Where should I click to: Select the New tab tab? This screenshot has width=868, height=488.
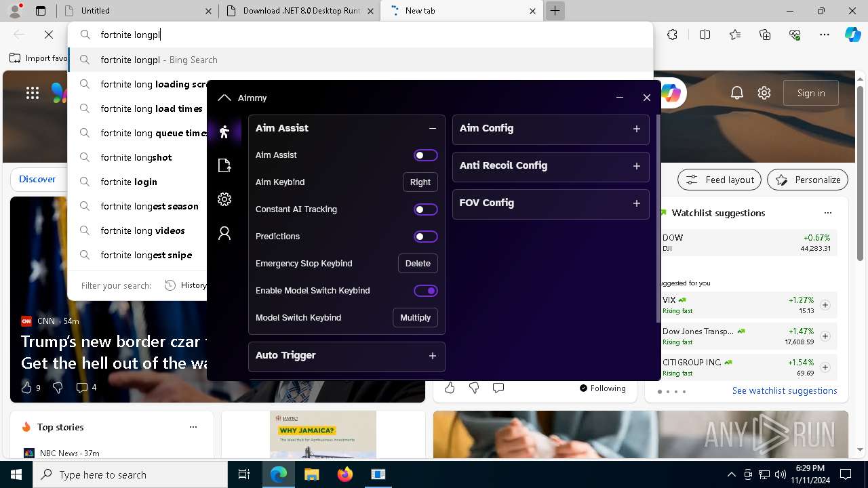click(x=461, y=11)
